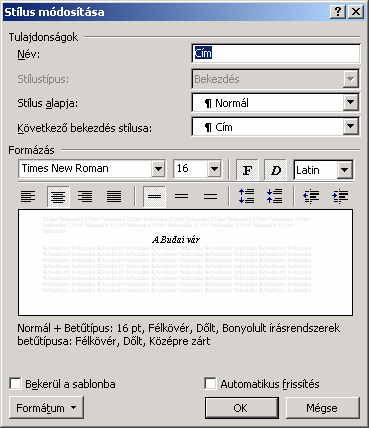Open the Formátum menu button

[x=46, y=408]
